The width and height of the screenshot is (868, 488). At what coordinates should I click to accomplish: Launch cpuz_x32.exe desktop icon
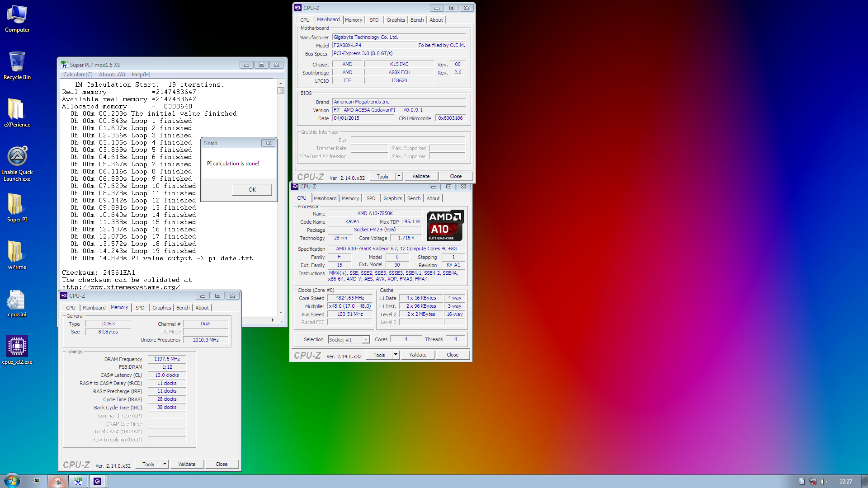click(x=17, y=350)
